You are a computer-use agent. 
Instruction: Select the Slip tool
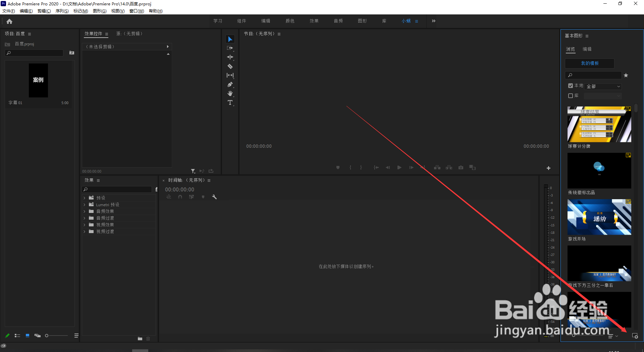point(230,75)
